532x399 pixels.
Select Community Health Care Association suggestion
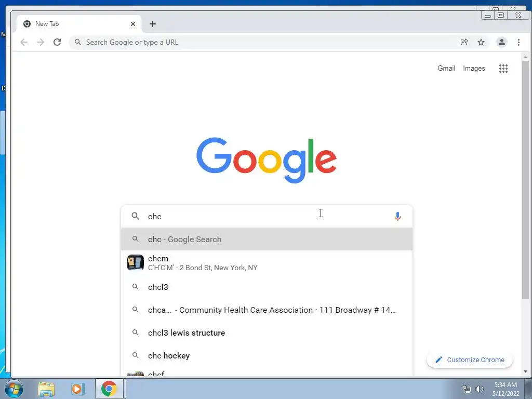267,310
